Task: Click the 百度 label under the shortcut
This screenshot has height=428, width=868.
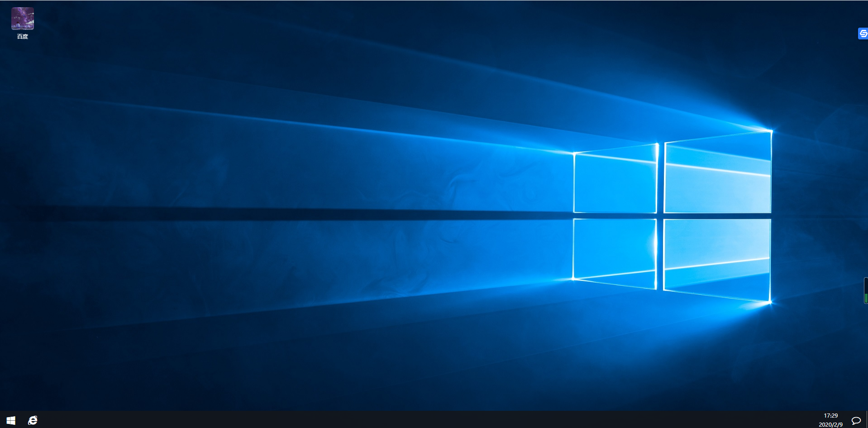Action: pyautogui.click(x=23, y=37)
